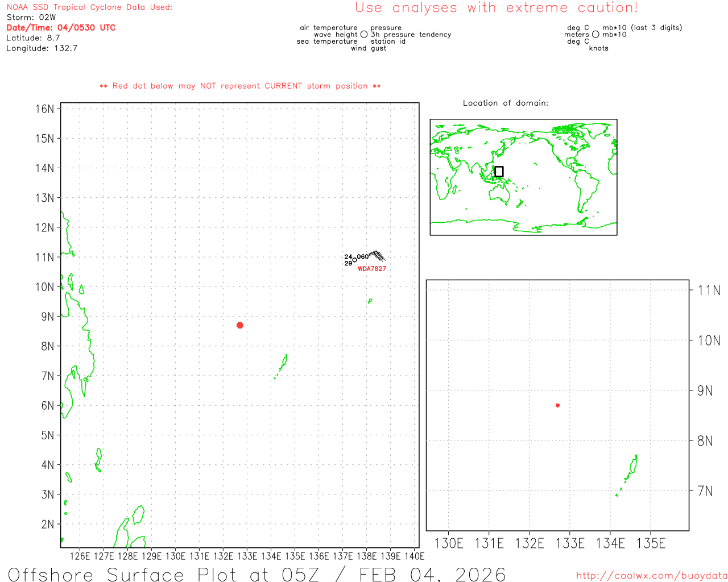Click the "Location of domain:" caption

pyautogui.click(x=505, y=103)
